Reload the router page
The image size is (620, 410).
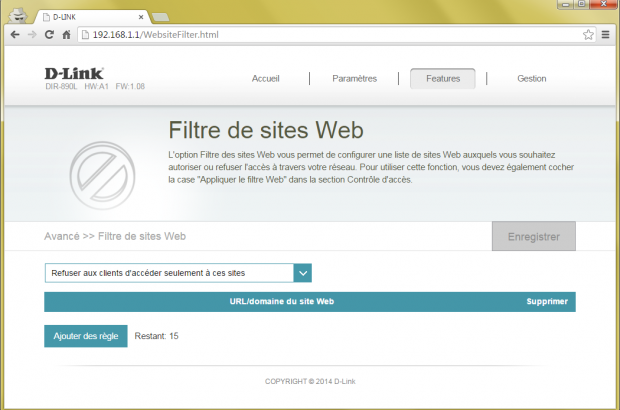(49, 35)
